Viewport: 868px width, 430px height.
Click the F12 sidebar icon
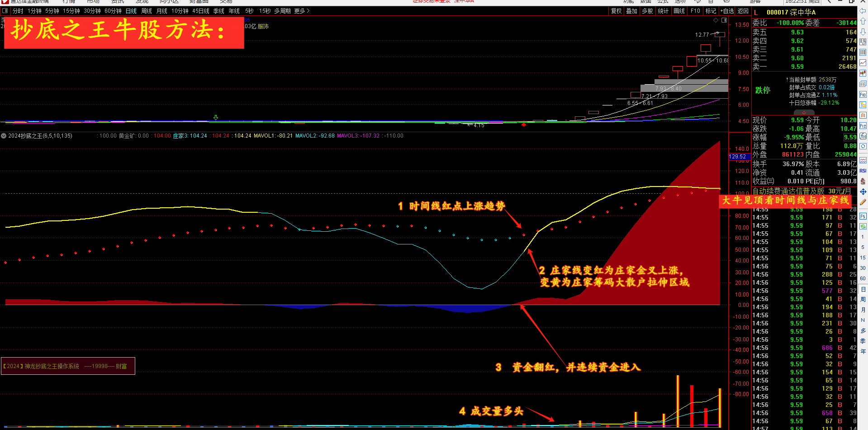pyautogui.click(x=863, y=126)
